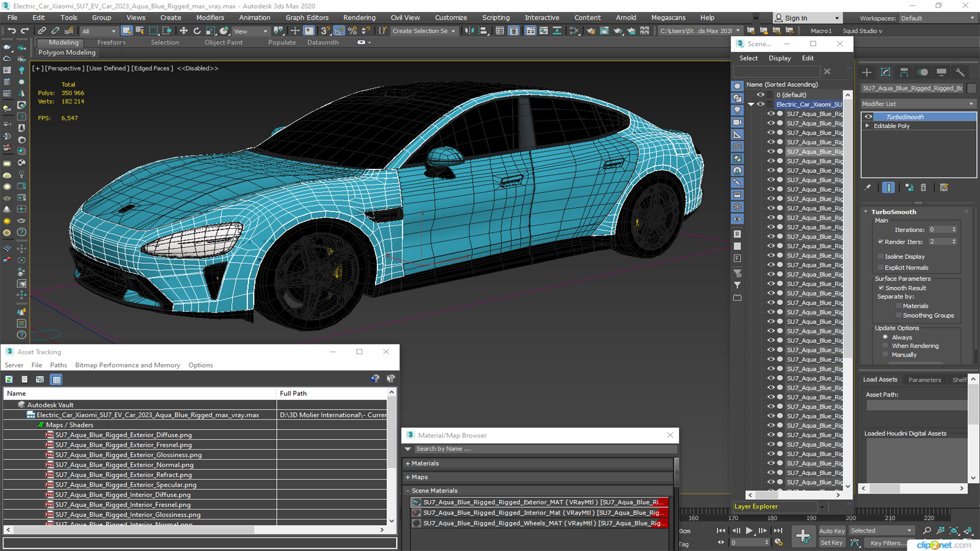Select the Wheels_MAT scene material
This screenshot has width=980, height=551.
(x=540, y=523)
